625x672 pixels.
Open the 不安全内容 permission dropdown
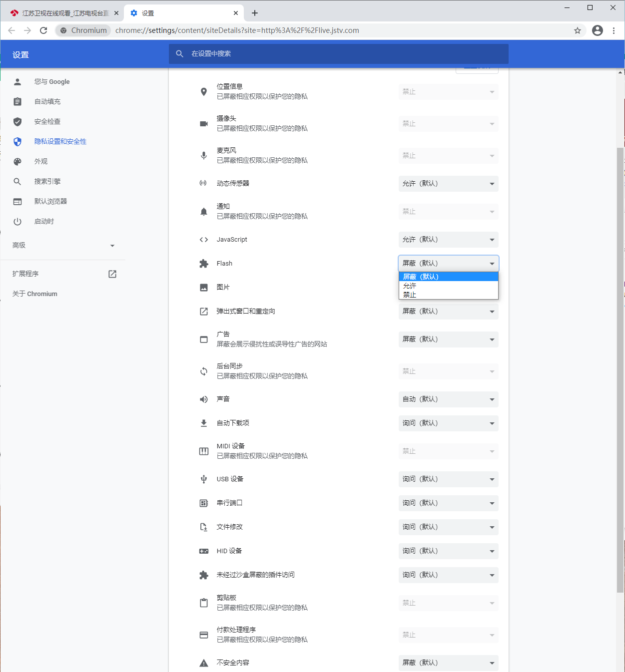click(x=449, y=663)
